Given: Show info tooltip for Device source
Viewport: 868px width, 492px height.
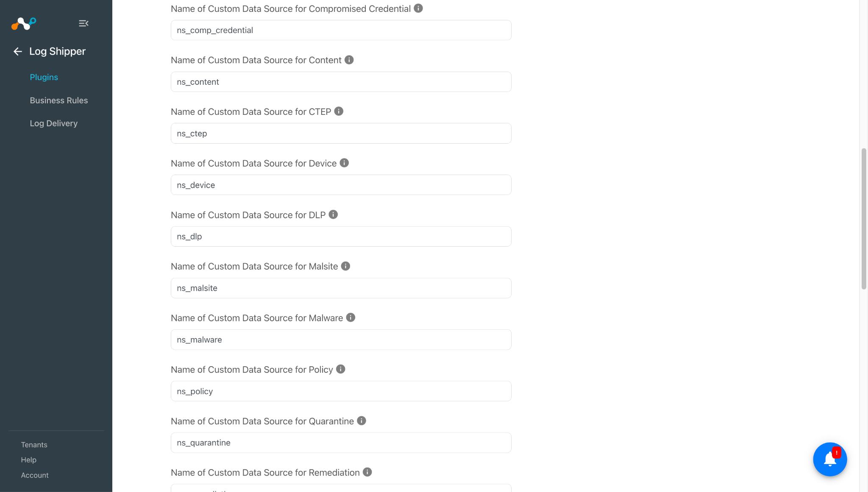Looking at the screenshot, I should point(344,163).
